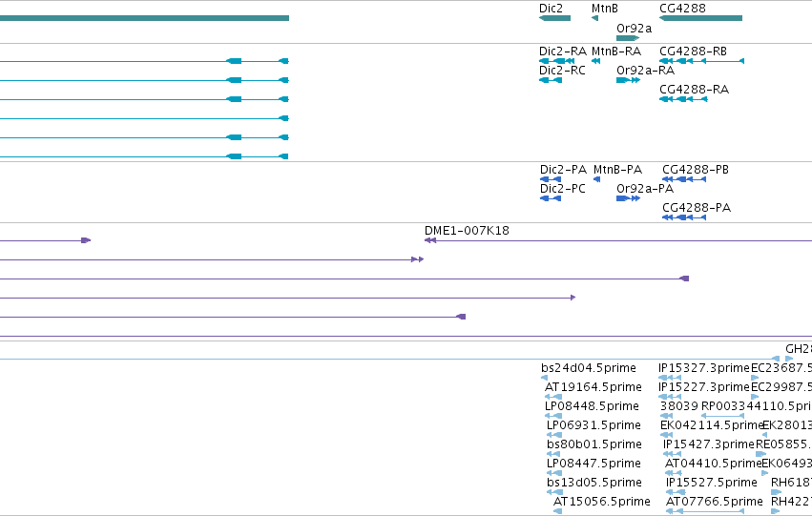Screen dimensions: 812x516
Task: Select the Or92a-RA transcript glyph
Action: coord(628,80)
